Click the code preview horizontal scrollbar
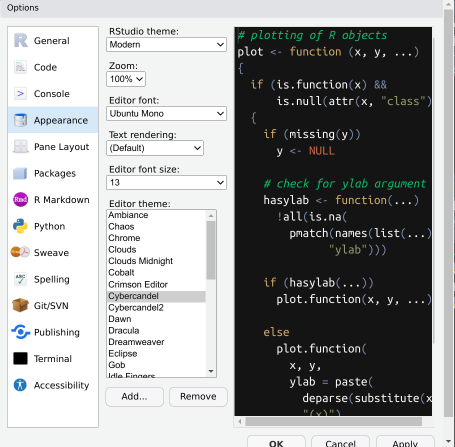The height and width of the screenshot is (447, 455). [334, 422]
